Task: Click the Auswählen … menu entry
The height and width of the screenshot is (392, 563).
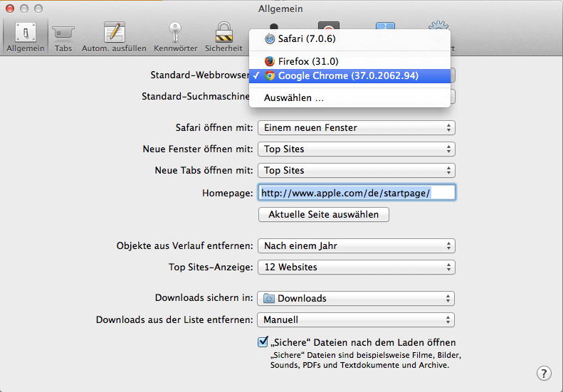Action: pyautogui.click(x=349, y=97)
